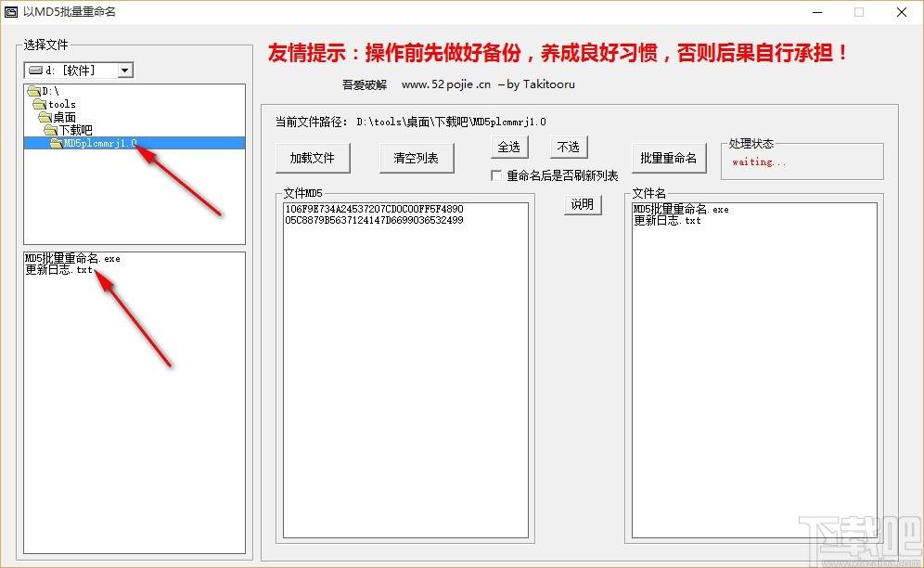This screenshot has width=924, height=568.
Task: Select the MD5 hash 05C8879B5637124147D6699036532499
Action: coord(374,220)
